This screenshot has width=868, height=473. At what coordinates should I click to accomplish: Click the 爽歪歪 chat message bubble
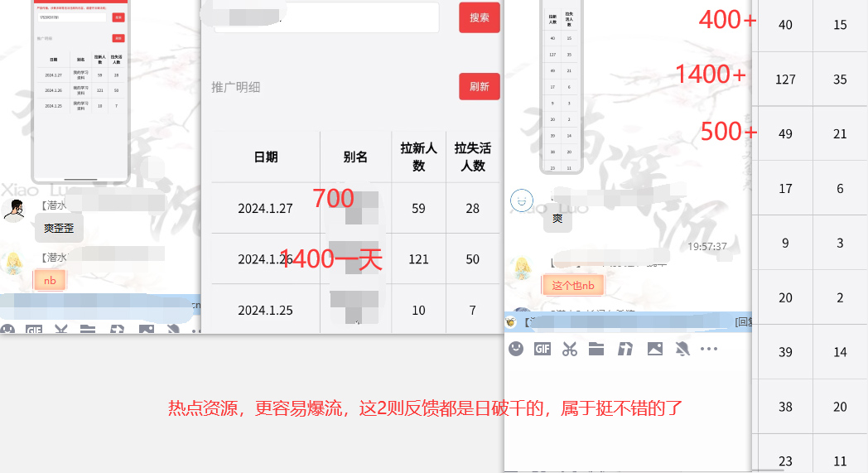click(x=59, y=228)
